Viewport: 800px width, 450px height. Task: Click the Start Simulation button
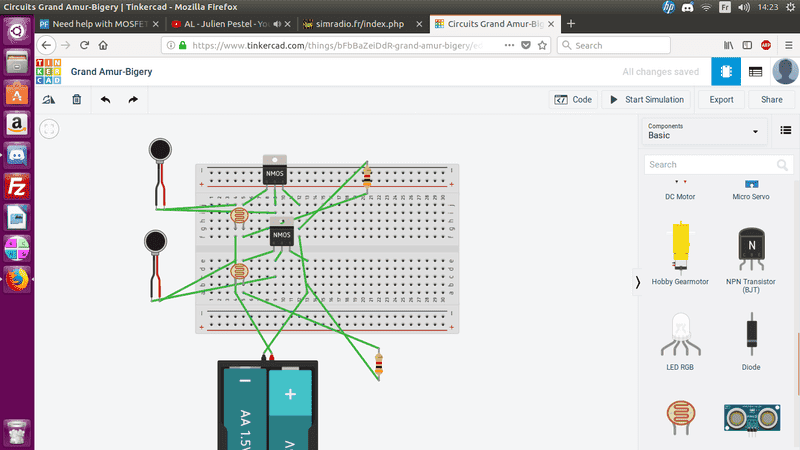click(x=646, y=100)
